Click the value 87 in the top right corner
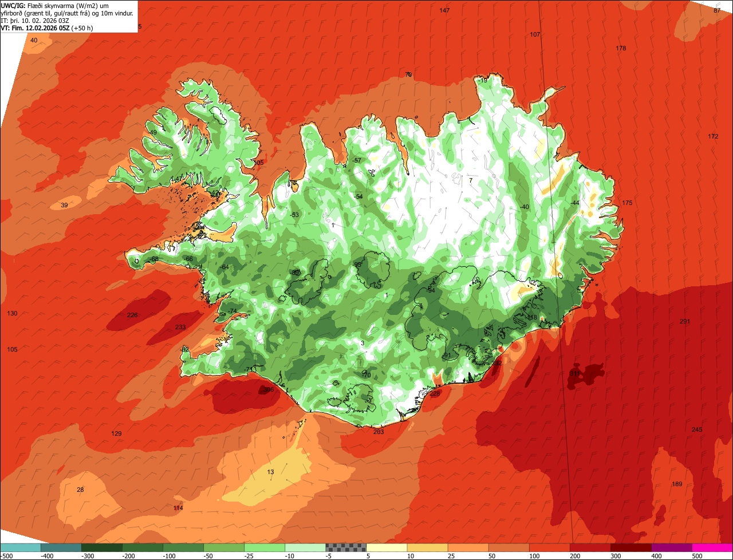The image size is (733, 560). pyautogui.click(x=717, y=10)
